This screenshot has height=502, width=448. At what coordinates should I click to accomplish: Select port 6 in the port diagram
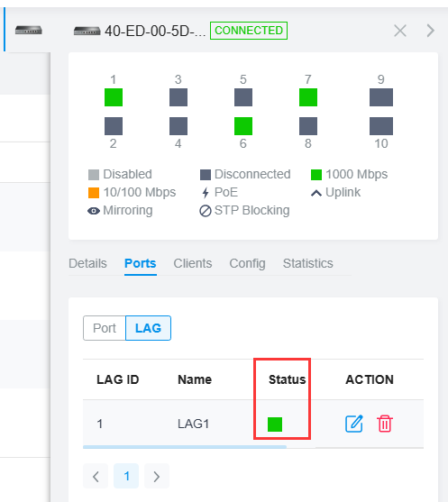coord(243,126)
